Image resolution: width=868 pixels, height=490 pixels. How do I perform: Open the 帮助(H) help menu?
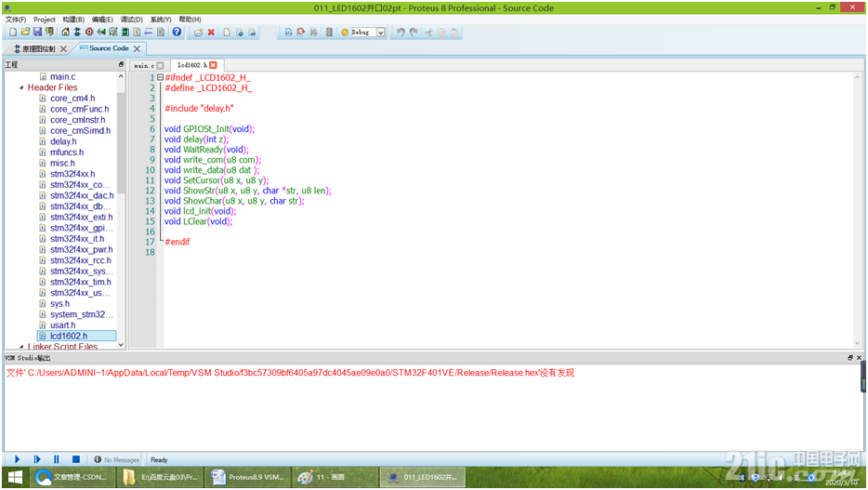click(x=190, y=20)
